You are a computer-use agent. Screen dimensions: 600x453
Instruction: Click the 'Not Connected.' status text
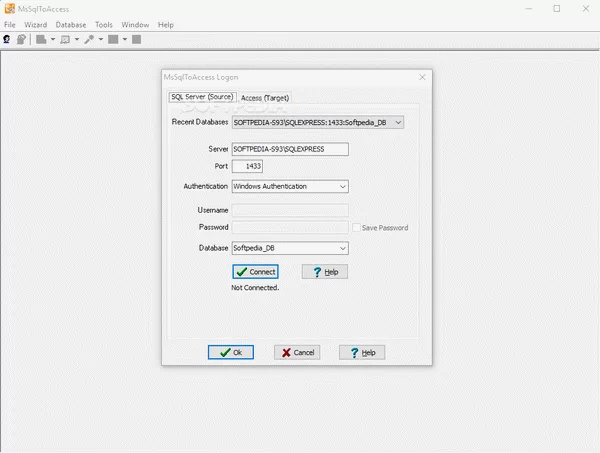click(255, 288)
